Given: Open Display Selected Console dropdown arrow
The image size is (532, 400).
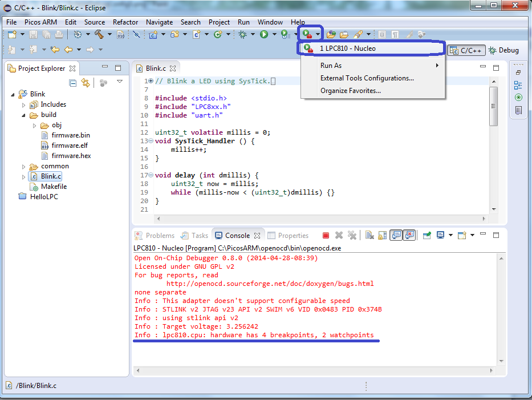Looking at the screenshot, I should point(450,235).
